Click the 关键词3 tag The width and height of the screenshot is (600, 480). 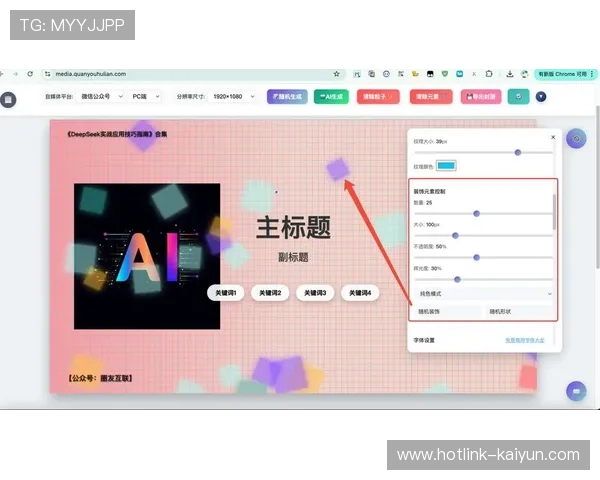click(315, 293)
